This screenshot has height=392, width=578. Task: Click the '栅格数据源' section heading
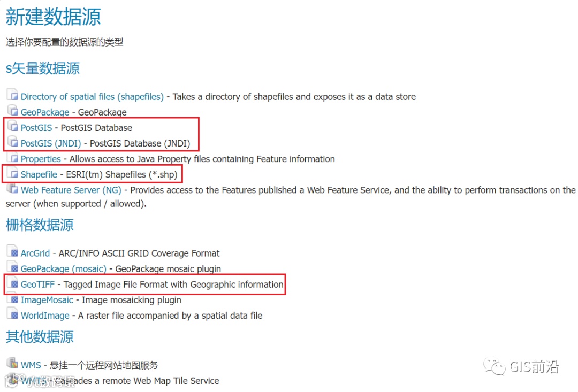coord(40,225)
